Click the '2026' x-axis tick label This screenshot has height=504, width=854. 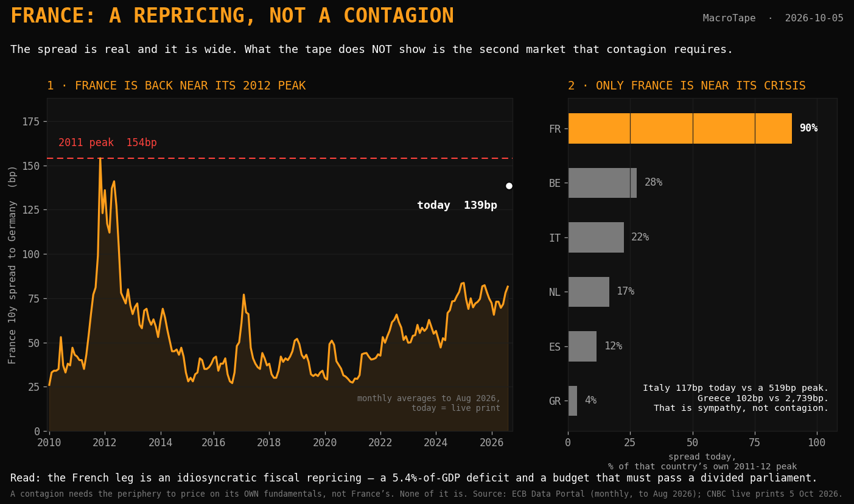tap(492, 443)
